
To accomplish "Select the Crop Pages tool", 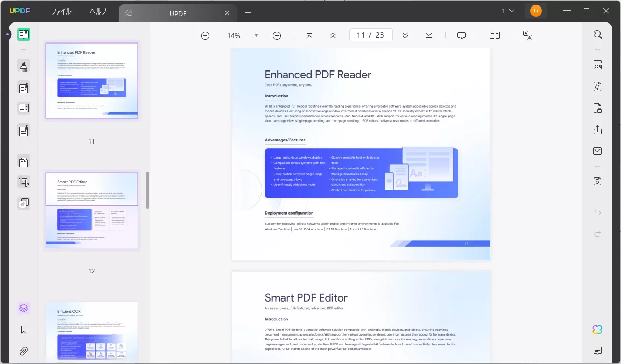I will tap(24, 182).
